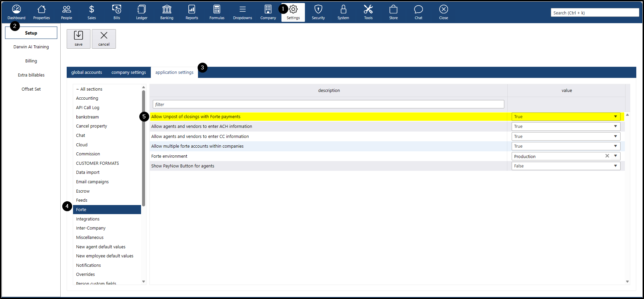
Task: Click the save icon button
Action: coord(78,39)
